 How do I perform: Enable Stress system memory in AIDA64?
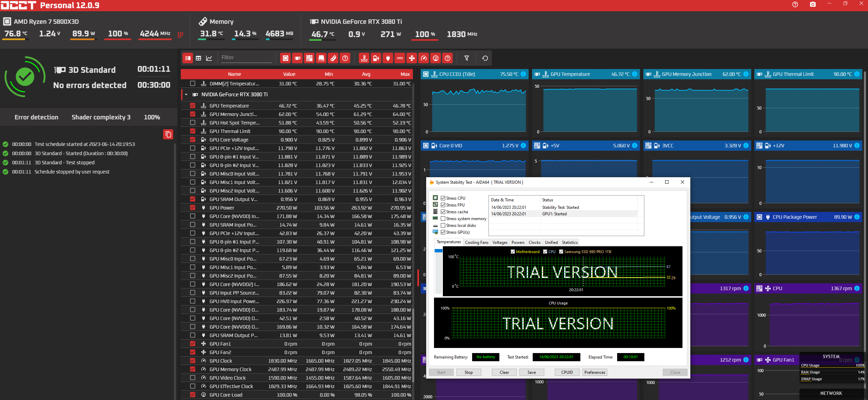tap(443, 219)
